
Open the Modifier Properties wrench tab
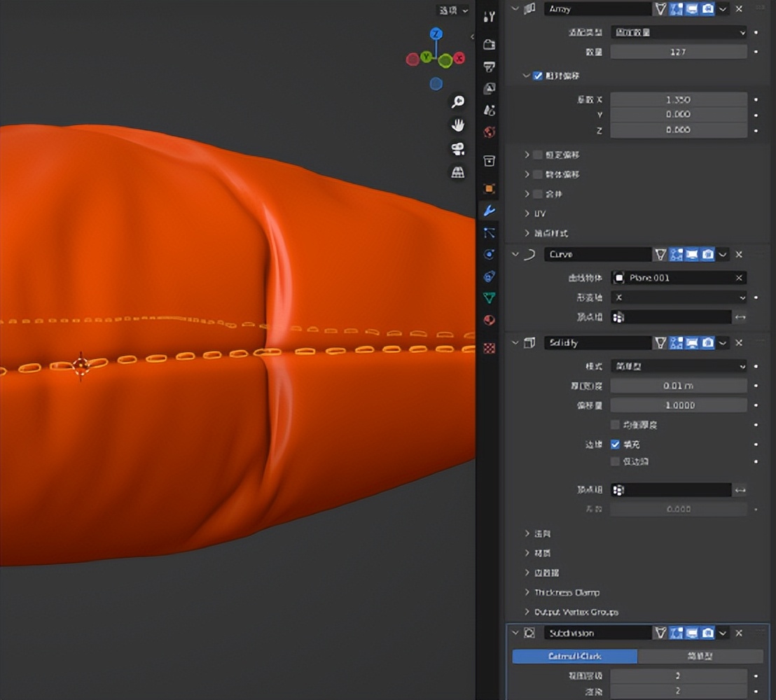pyautogui.click(x=489, y=211)
